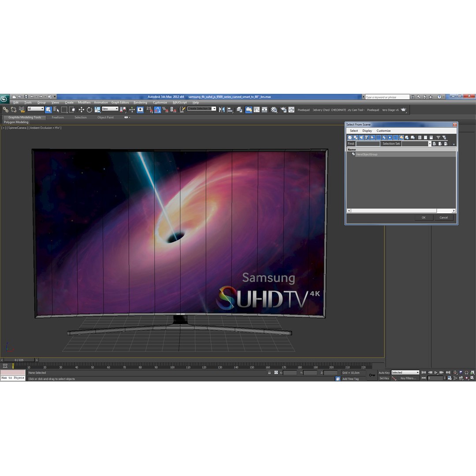Toggle Keyboard Shortcut Override

click(x=140, y=110)
